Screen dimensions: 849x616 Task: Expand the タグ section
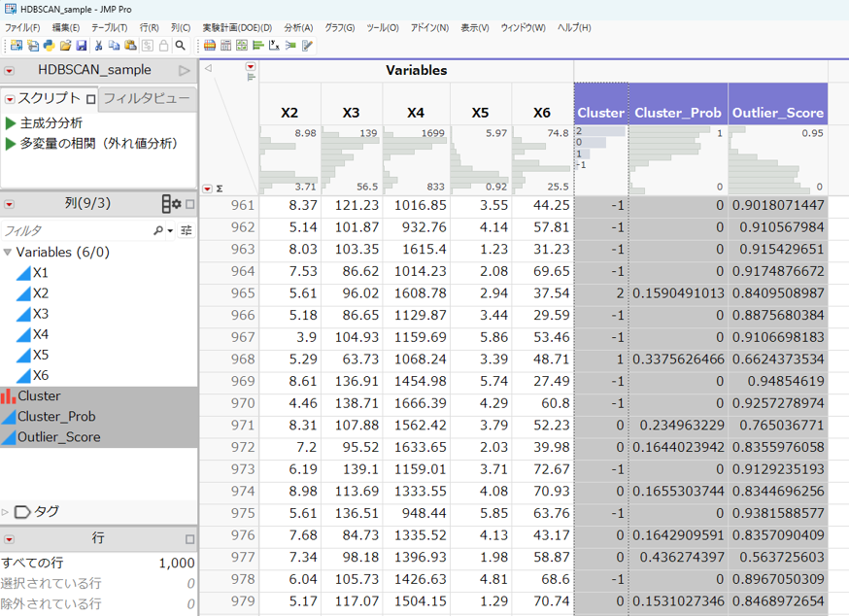(x=5, y=511)
